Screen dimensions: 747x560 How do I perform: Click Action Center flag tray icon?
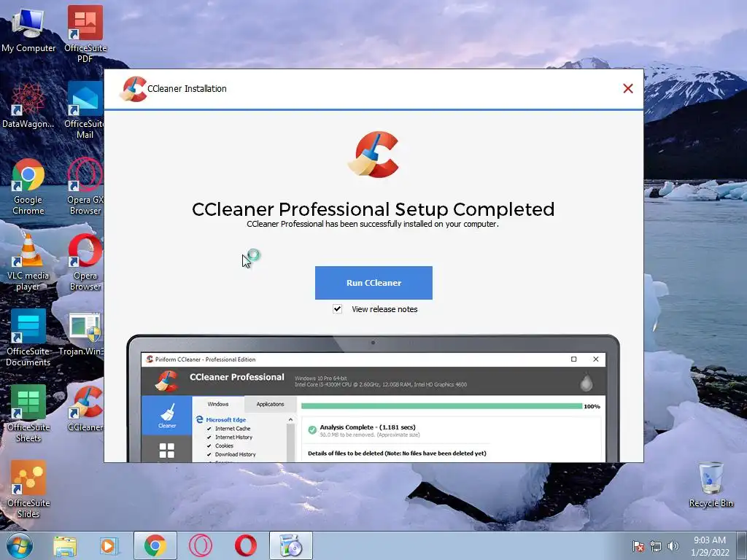[x=638, y=546]
